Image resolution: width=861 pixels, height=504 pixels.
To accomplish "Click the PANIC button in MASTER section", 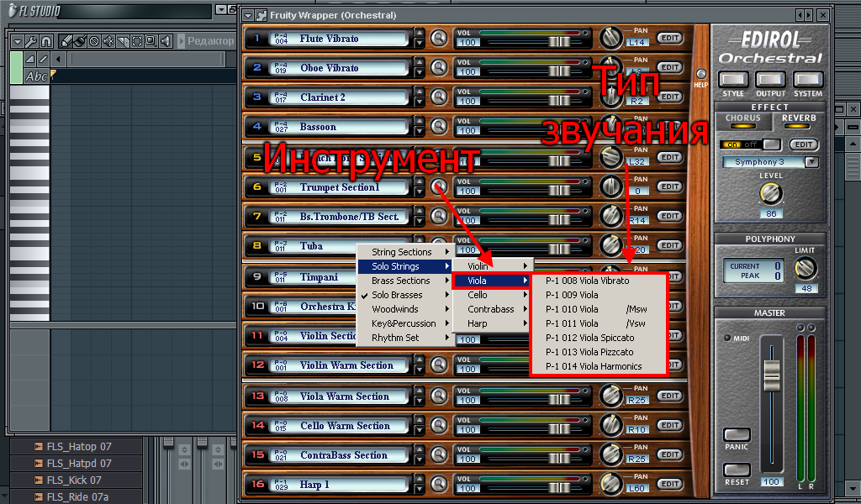I will 737,434.
